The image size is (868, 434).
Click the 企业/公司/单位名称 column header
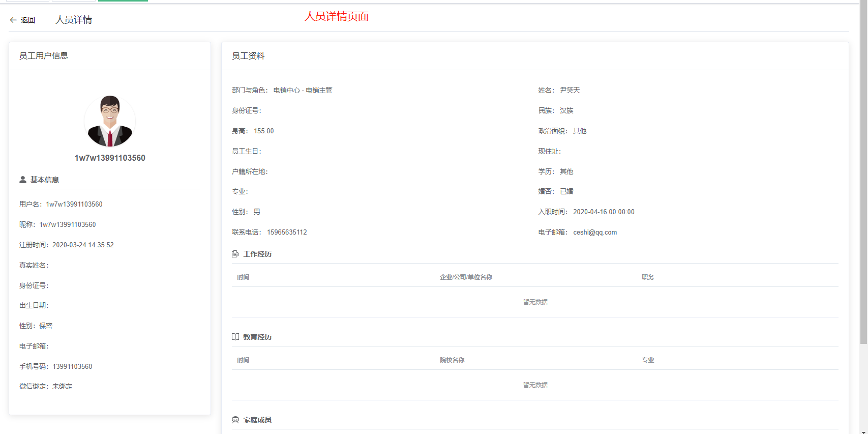point(466,277)
